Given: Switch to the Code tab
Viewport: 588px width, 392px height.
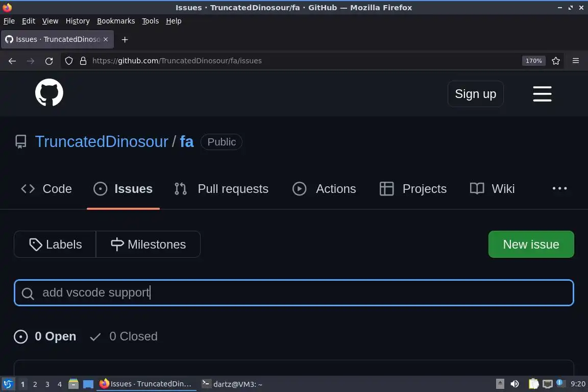Looking at the screenshot, I should point(46,189).
